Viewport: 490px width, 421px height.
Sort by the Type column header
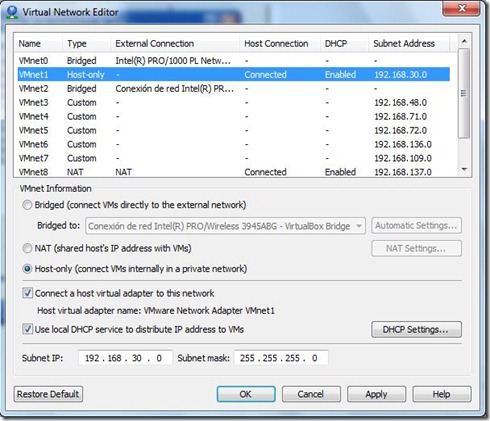[x=86, y=43]
